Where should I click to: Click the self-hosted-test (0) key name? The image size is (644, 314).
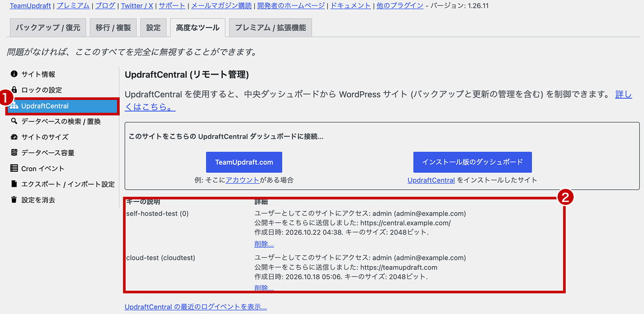(157, 214)
